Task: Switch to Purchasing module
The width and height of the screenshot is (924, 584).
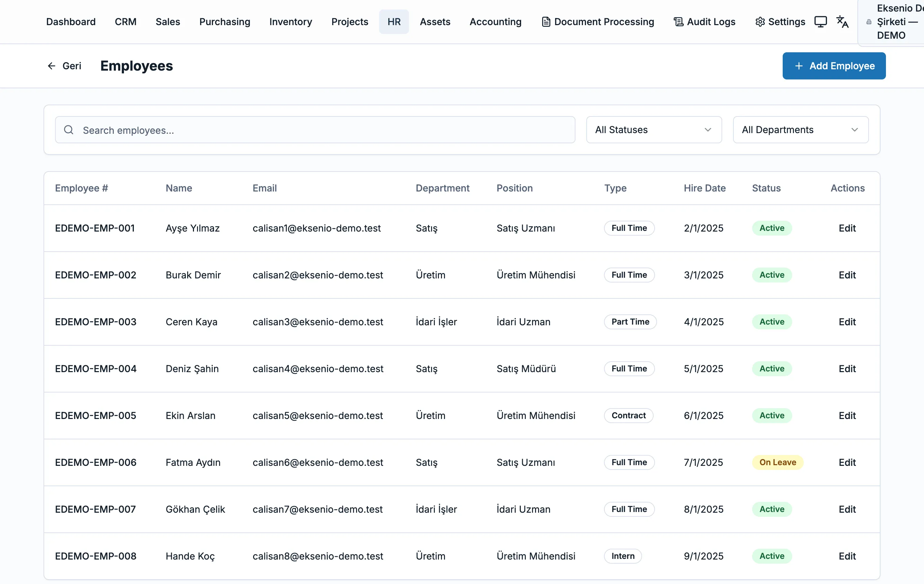Action: coord(225,22)
